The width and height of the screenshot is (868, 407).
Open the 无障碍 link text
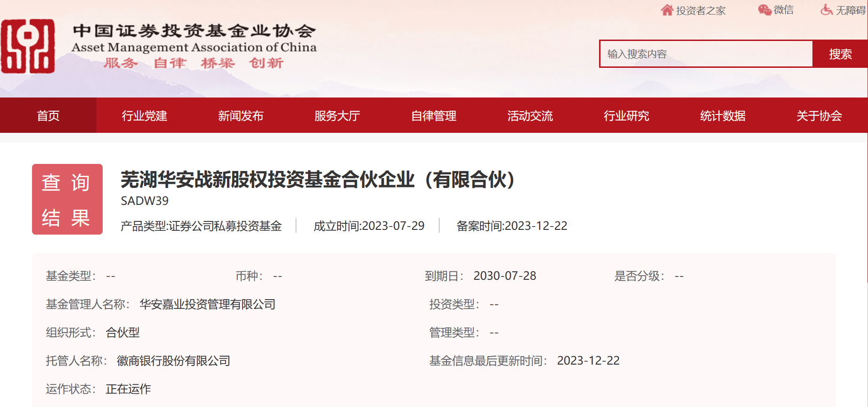pyautogui.click(x=851, y=10)
